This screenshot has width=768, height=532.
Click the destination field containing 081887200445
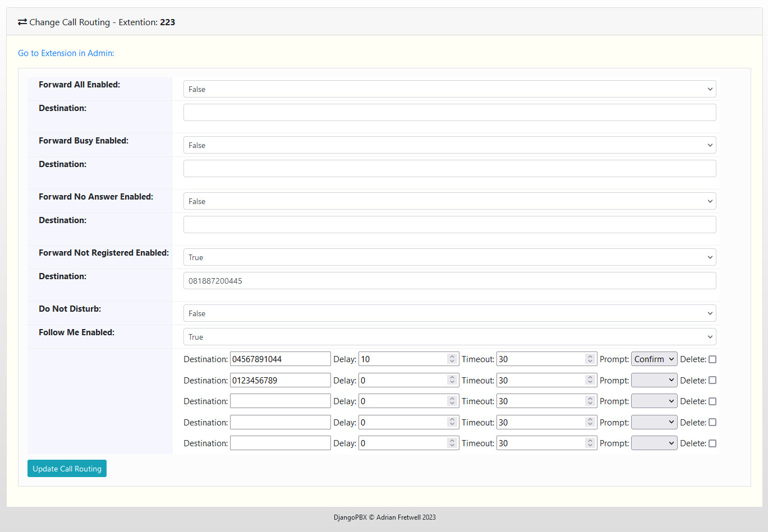pos(449,281)
